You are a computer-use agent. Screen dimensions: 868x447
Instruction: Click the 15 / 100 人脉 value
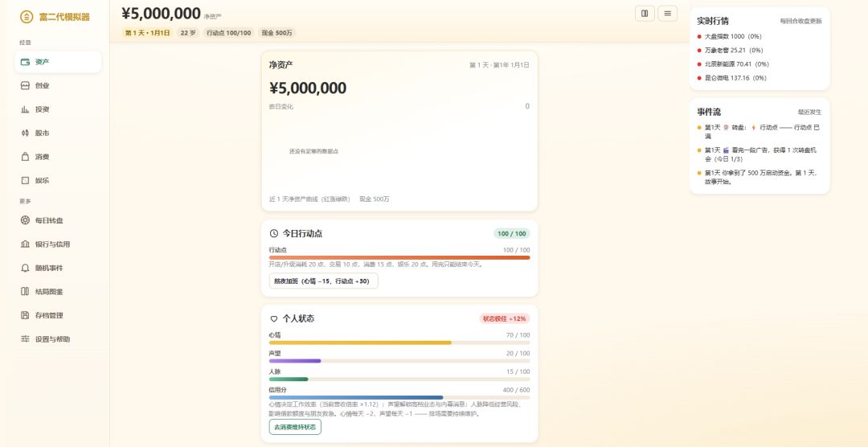tap(518, 371)
